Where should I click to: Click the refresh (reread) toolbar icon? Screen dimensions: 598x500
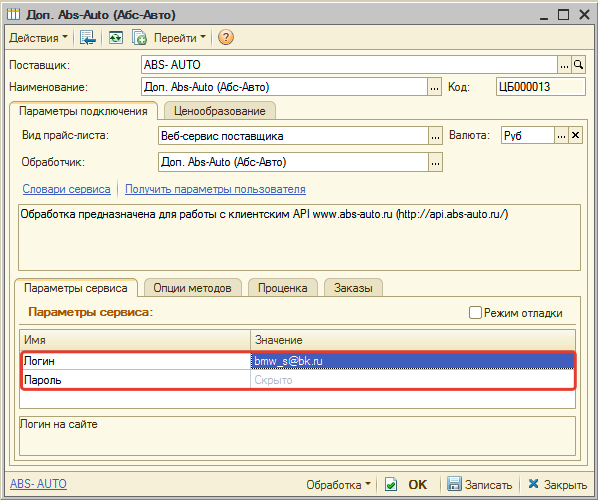pos(116,38)
